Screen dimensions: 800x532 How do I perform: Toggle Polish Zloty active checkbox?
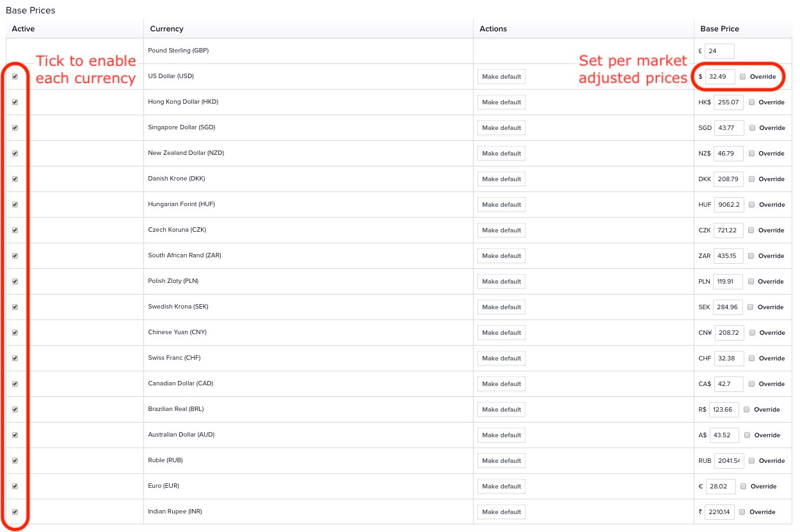15,282
